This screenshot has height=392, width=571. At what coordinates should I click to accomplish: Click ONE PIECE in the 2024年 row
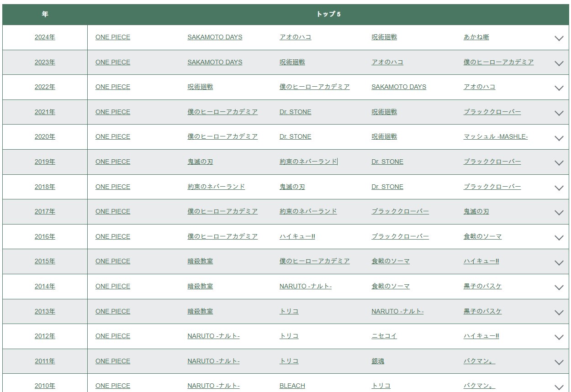click(x=113, y=37)
